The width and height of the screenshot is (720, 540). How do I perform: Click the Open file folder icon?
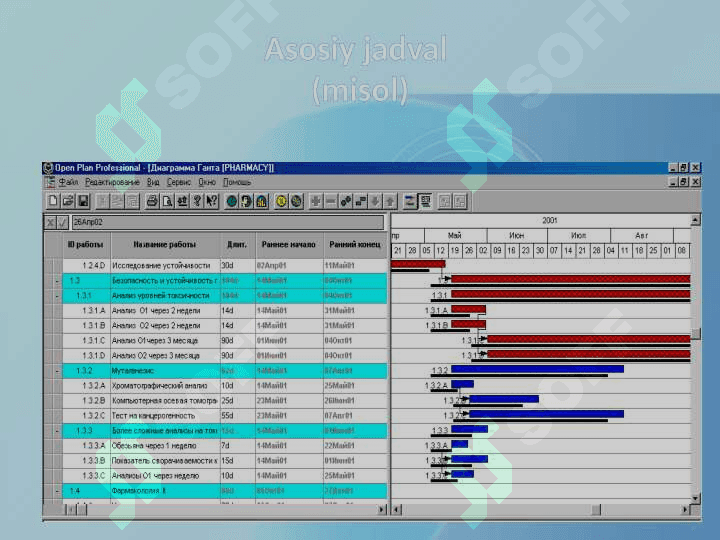[x=68, y=201]
